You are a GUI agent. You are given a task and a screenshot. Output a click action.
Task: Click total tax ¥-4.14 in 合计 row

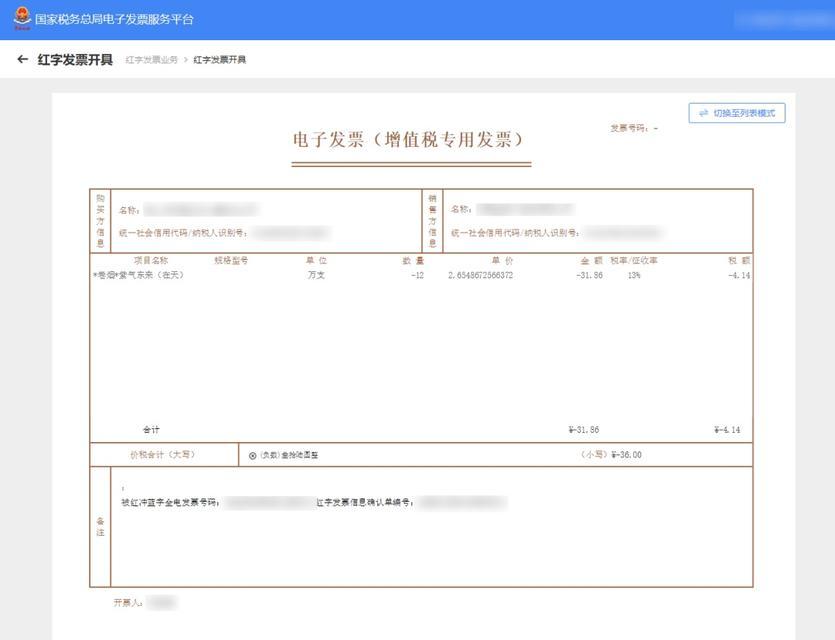(x=727, y=430)
